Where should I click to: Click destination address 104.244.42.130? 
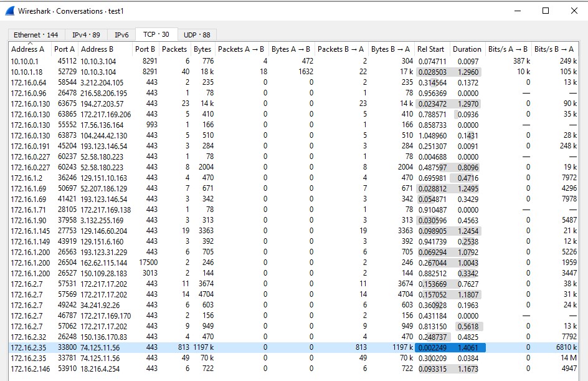point(104,135)
